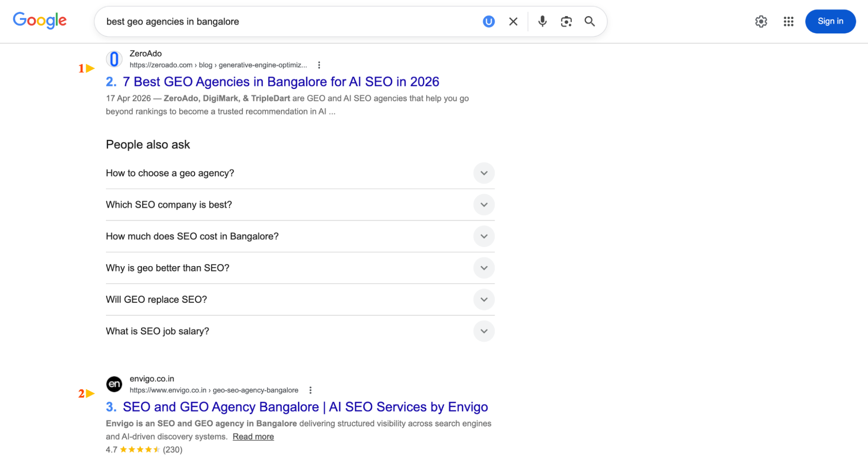Click the zeroado.com breadcrumb URL

pos(218,65)
